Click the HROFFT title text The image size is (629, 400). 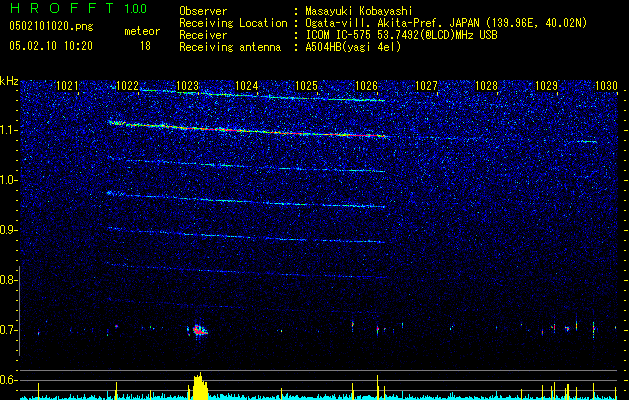(x=62, y=8)
